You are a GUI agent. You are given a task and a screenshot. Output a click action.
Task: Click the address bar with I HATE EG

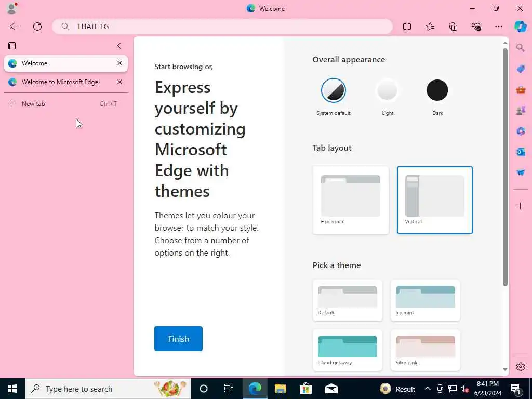tap(222, 26)
